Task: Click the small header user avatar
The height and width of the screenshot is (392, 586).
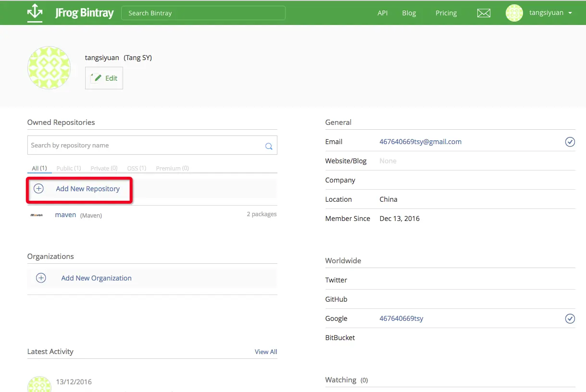Action: coord(514,13)
